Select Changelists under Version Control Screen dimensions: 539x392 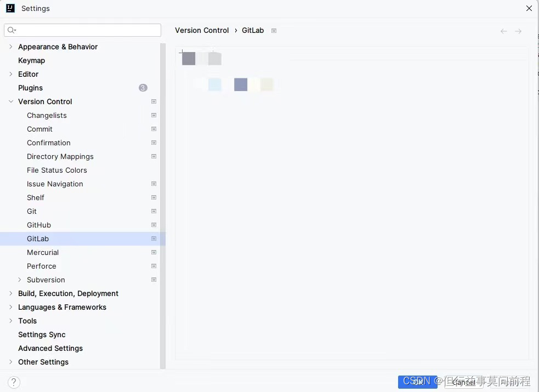[x=47, y=116]
